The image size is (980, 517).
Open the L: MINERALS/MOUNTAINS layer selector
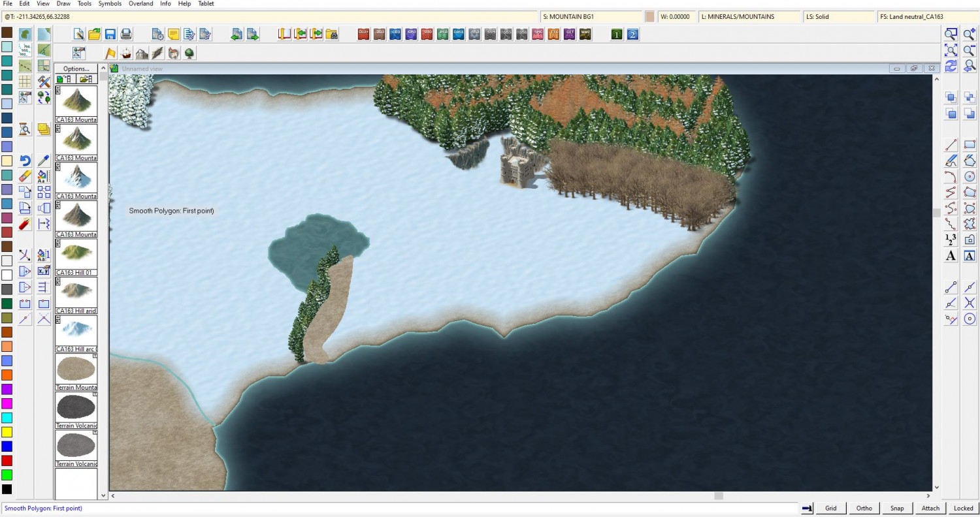(x=749, y=16)
